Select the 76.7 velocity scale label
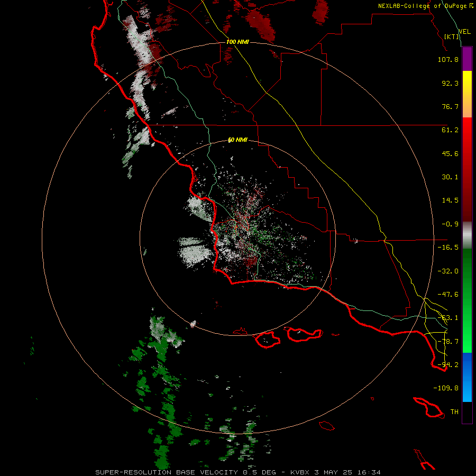 pyautogui.click(x=450, y=106)
